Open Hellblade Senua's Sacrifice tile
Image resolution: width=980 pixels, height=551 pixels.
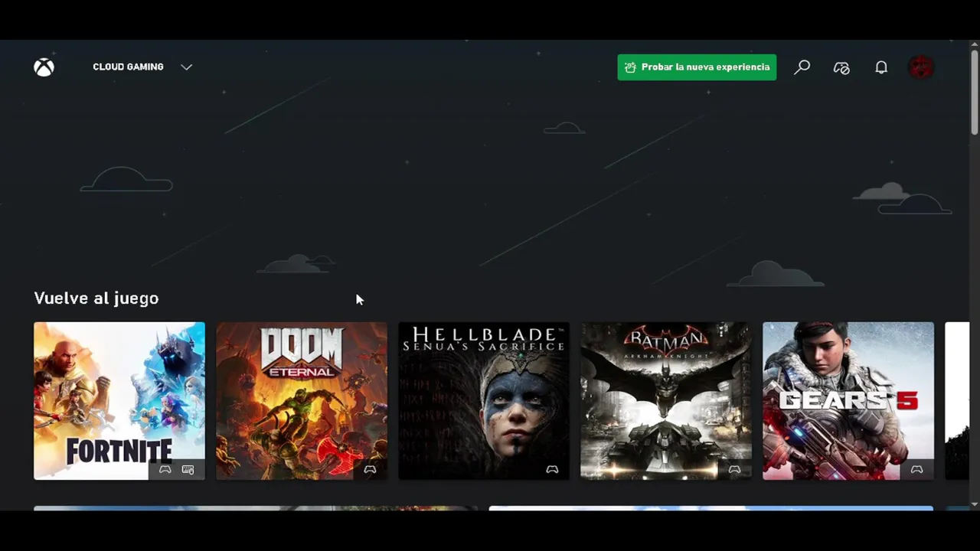tap(484, 401)
